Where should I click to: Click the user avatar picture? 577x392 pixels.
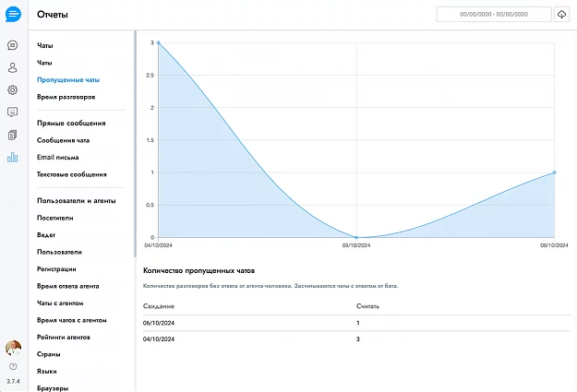tap(13, 348)
